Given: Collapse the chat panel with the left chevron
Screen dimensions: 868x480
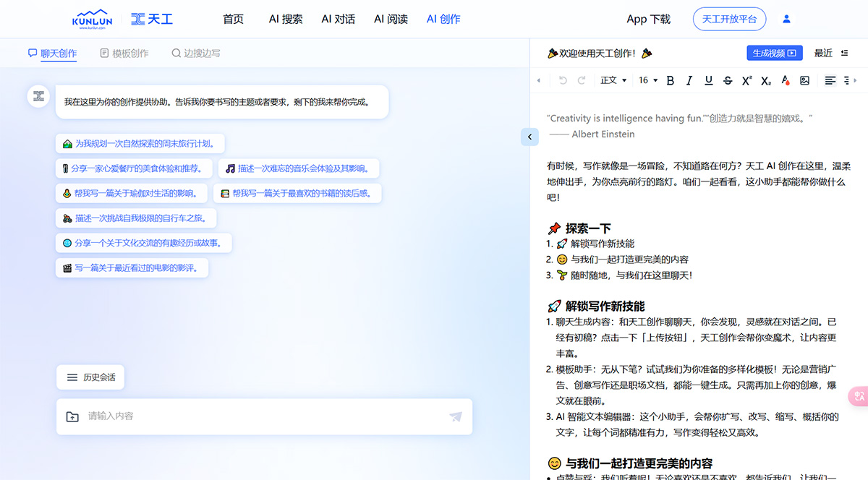Looking at the screenshot, I should click(x=530, y=137).
